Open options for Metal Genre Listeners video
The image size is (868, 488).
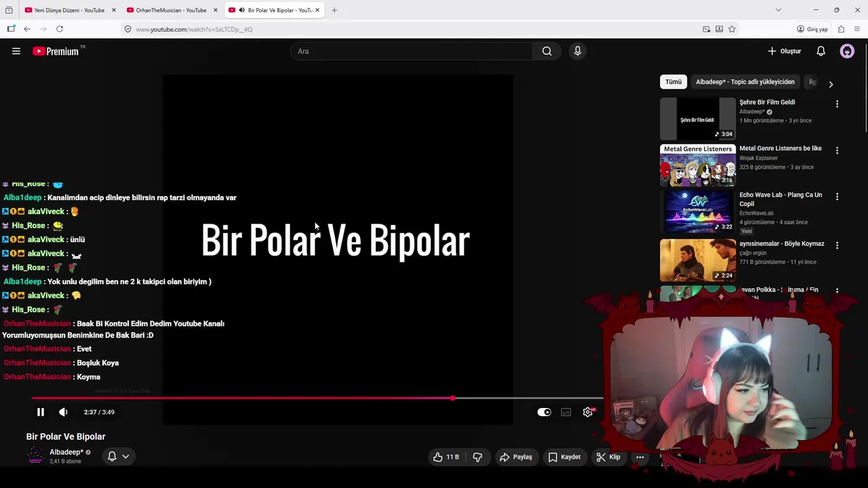point(837,150)
